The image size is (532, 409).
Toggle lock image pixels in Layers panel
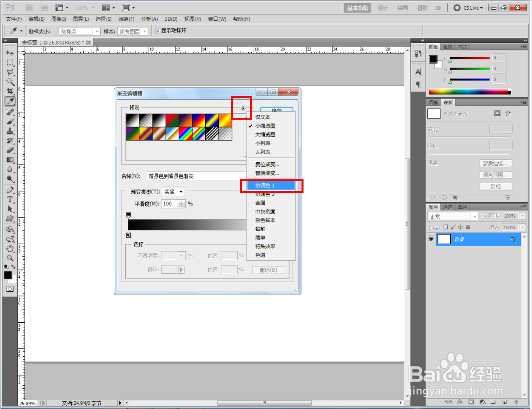click(453, 227)
